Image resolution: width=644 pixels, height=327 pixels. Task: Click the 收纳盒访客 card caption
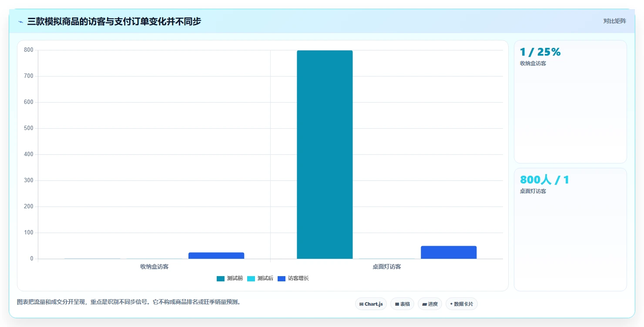point(533,63)
